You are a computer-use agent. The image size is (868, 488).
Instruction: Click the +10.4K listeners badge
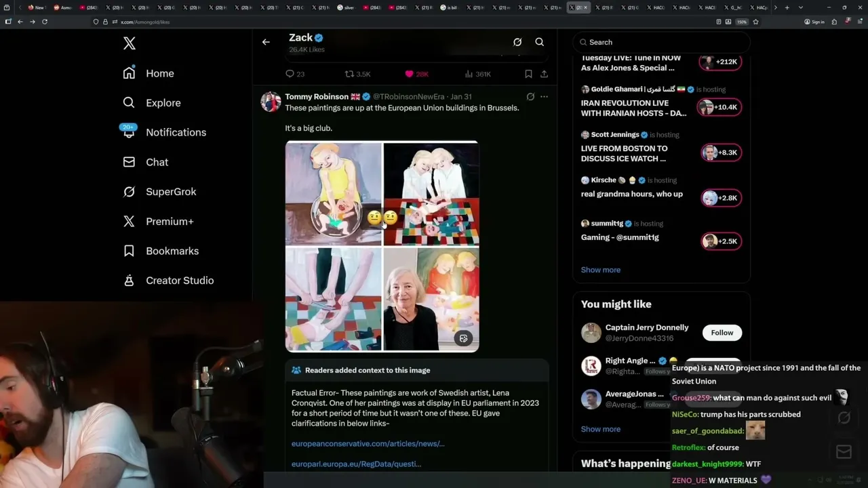(x=719, y=107)
